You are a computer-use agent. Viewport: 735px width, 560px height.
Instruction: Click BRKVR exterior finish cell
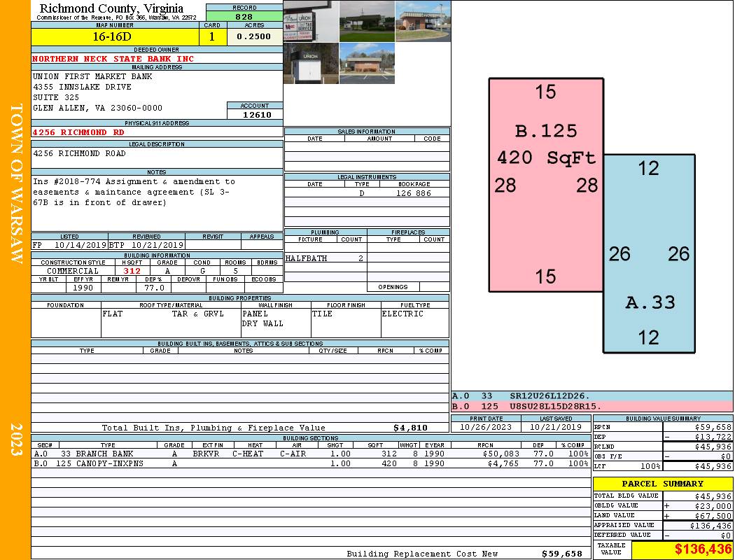pyautogui.click(x=206, y=454)
